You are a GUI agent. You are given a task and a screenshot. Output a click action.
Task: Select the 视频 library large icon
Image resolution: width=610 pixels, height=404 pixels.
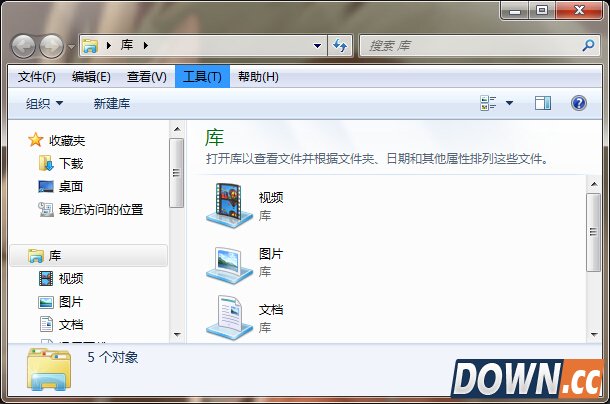230,206
